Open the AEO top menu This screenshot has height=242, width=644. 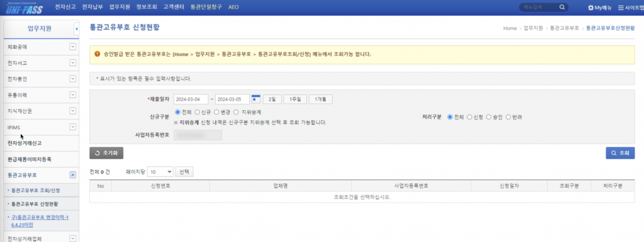tap(233, 8)
